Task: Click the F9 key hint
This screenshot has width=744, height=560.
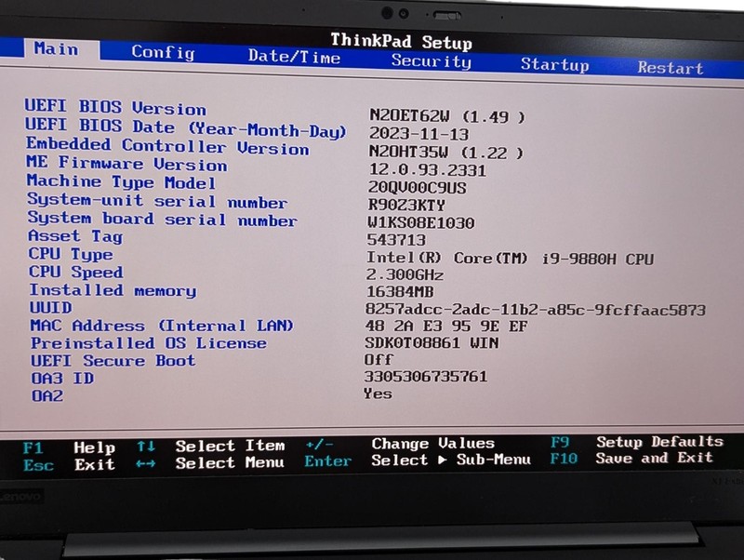Action: click(x=560, y=442)
